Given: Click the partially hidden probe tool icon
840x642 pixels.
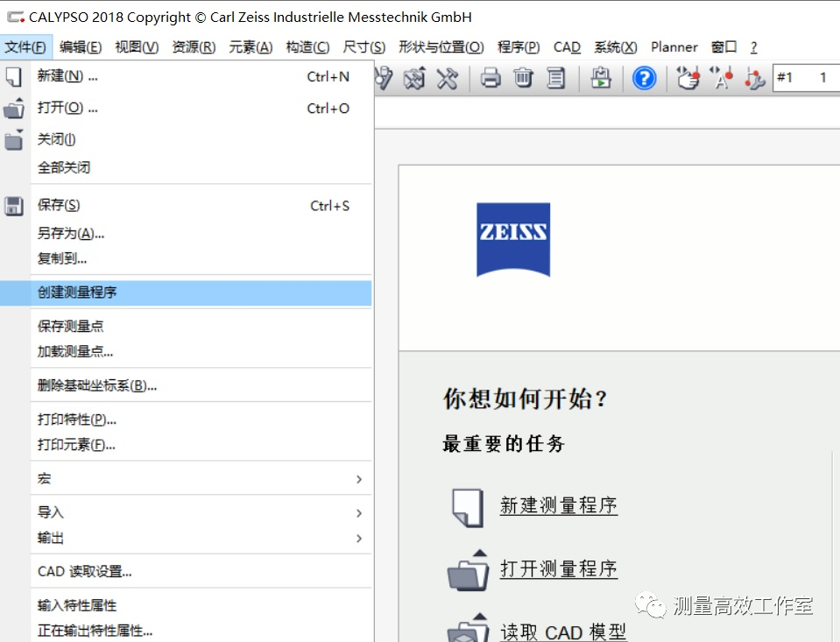Looking at the screenshot, I should tap(384, 78).
